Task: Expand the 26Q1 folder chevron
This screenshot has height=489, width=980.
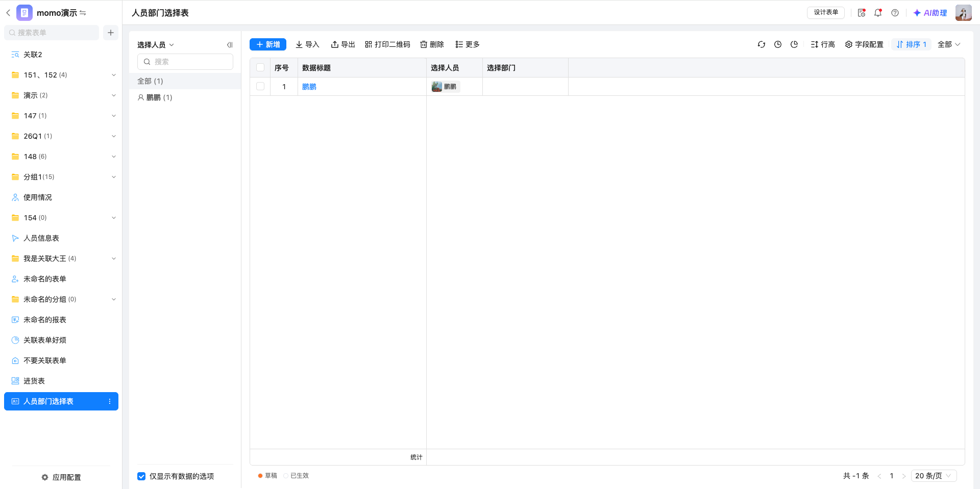Action: click(114, 136)
